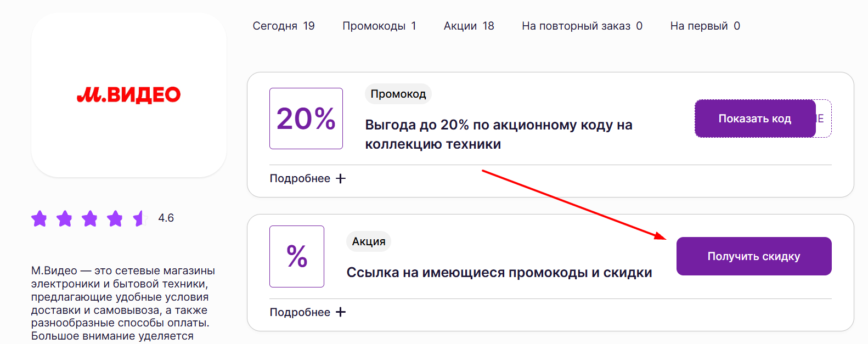The image size is (868, 344).
Task: Click the plus icon under the promo code offer
Action: click(341, 178)
